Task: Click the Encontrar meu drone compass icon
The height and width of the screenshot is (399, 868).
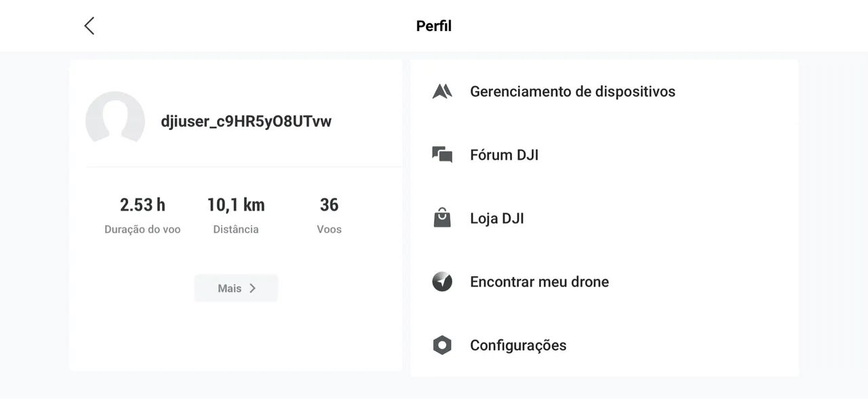Action: (x=441, y=281)
